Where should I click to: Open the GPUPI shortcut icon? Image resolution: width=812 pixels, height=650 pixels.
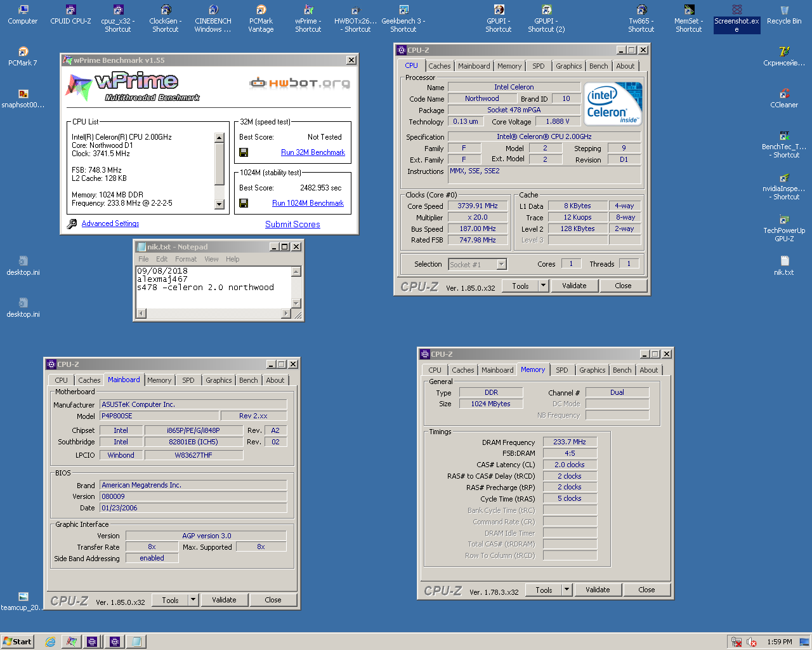(499, 18)
